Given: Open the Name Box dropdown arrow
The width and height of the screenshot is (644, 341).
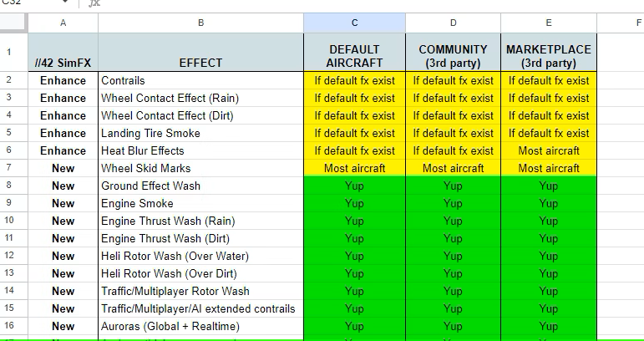Looking at the screenshot, I should [65, 2].
